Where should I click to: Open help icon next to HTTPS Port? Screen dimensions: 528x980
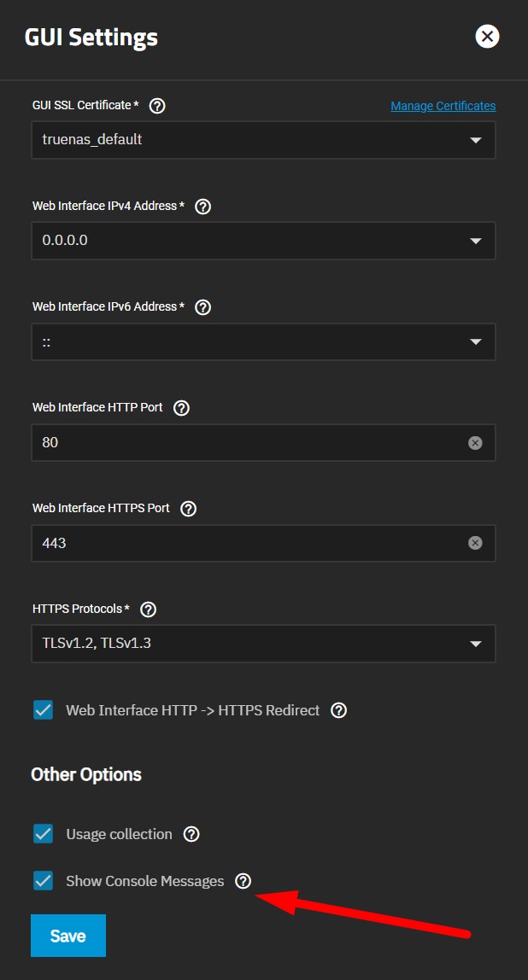click(x=188, y=509)
